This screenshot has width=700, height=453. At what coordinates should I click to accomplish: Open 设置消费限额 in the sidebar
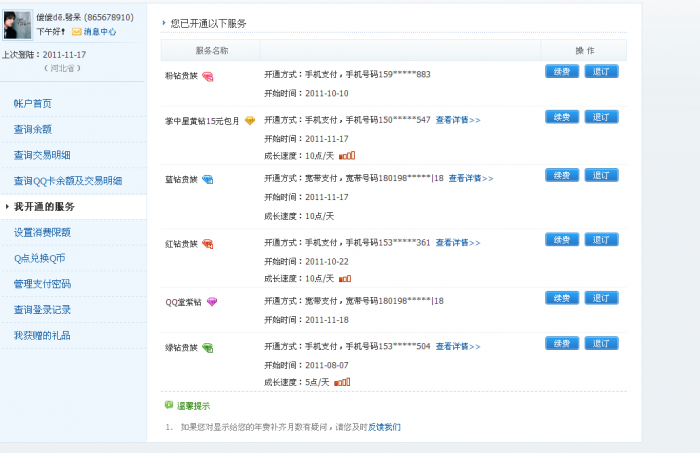pyautogui.click(x=42, y=233)
